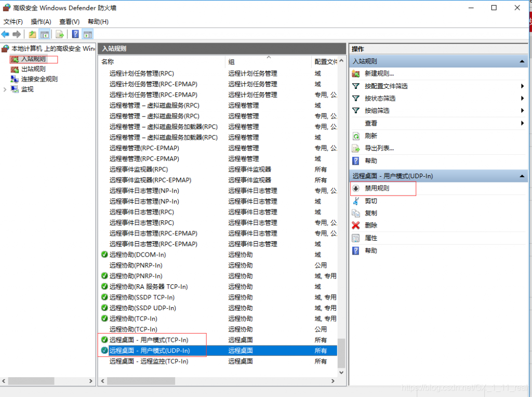This screenshot has height=397, width=532.
Task: Click the Up one level folder icon
Action: pyautogui.click(x=32, y=34)
